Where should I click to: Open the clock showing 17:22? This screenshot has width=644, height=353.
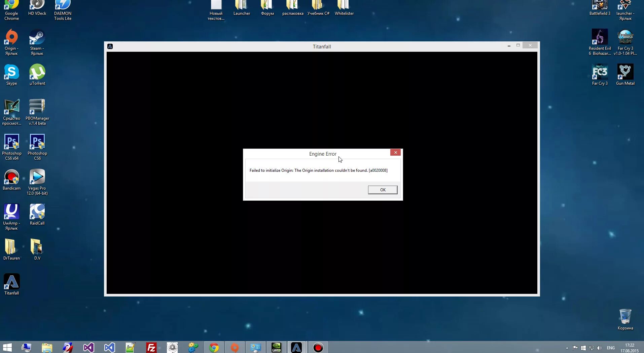[629, 348]
